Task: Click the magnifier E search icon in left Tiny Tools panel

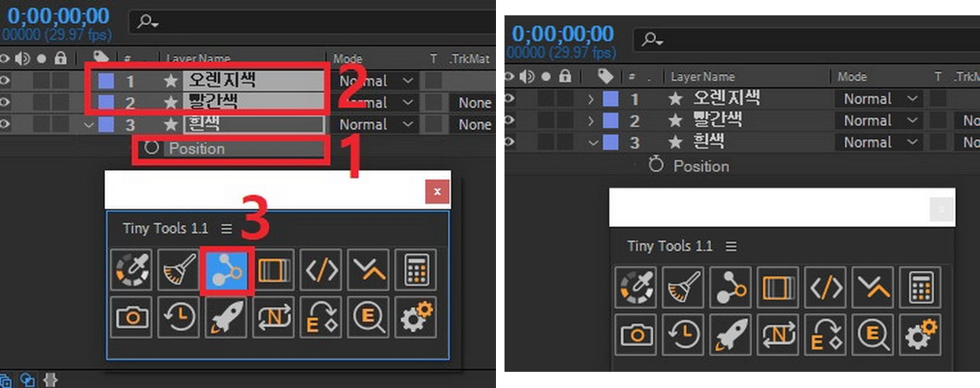Action: [x=369, y=316]
